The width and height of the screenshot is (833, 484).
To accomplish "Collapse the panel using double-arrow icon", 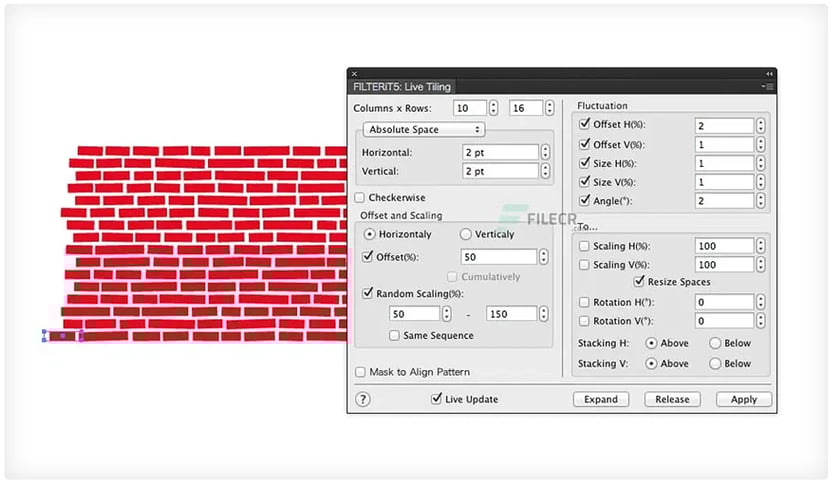I will (769, 74).
